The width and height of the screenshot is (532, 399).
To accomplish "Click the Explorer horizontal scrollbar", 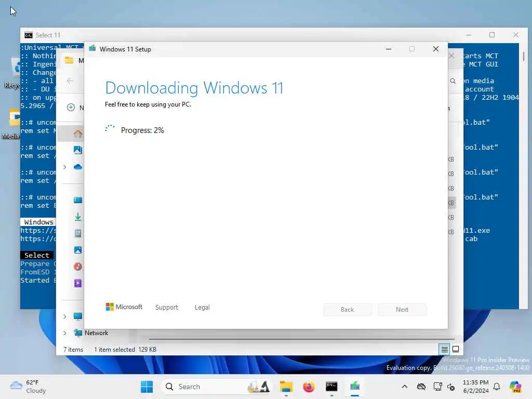I will (301, 339).
